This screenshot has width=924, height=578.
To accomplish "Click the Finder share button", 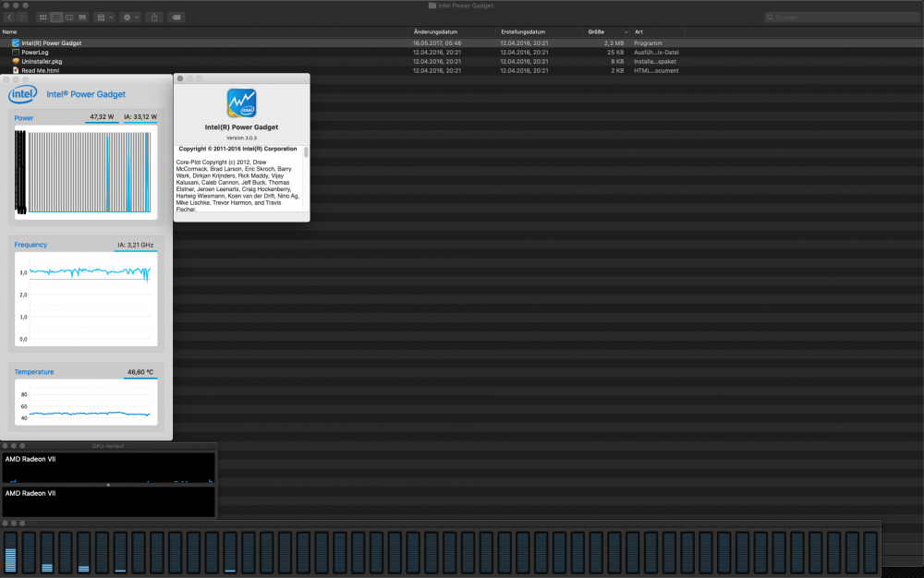I will click(154, 17).
